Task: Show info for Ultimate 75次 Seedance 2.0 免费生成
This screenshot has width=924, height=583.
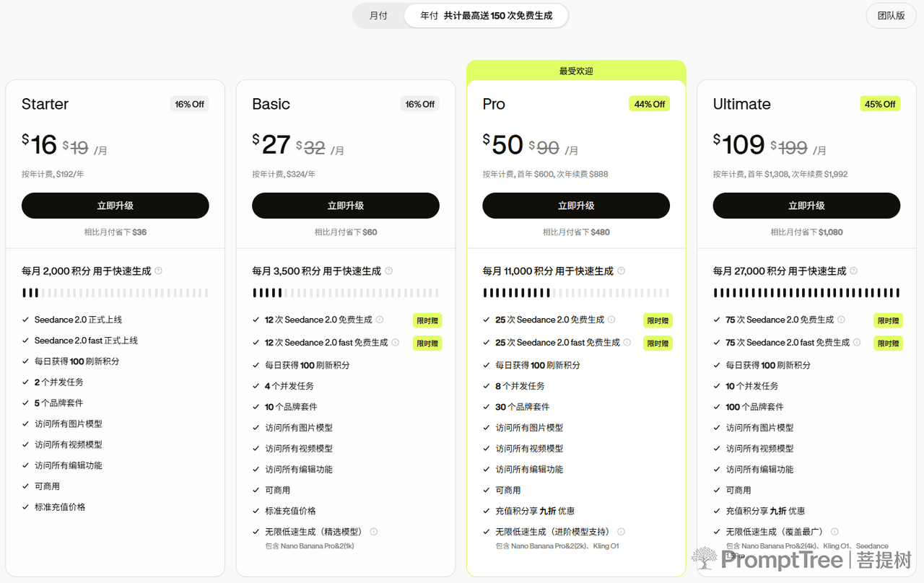Action: point(841,320)
